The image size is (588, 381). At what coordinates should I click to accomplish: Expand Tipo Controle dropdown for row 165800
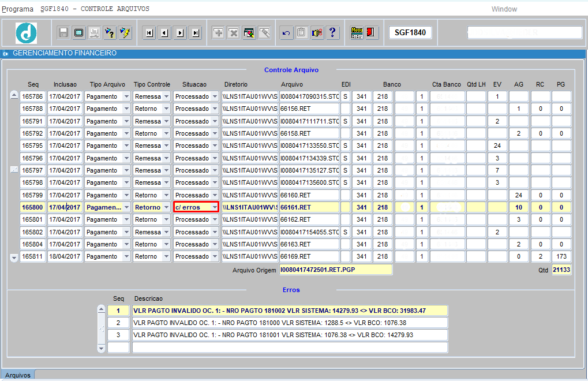coord(166,207)
